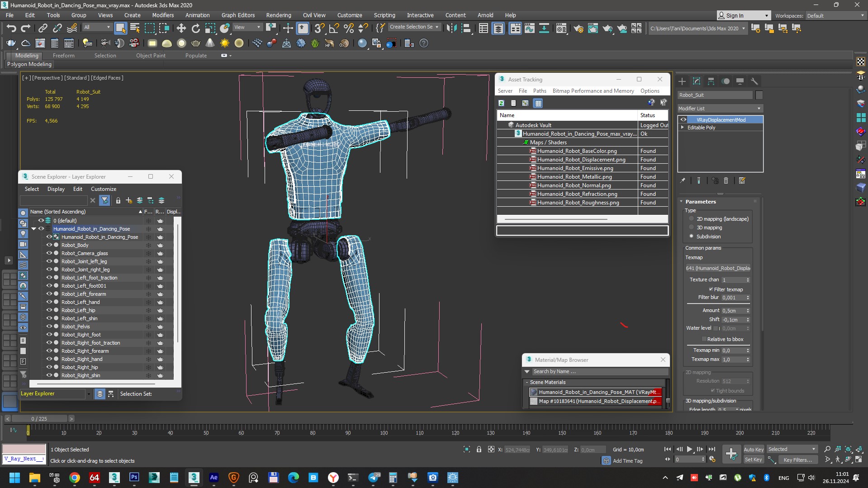Open Display menu in Scene Explorer
The image size is (868, 488).
click(x=56, y=189)
